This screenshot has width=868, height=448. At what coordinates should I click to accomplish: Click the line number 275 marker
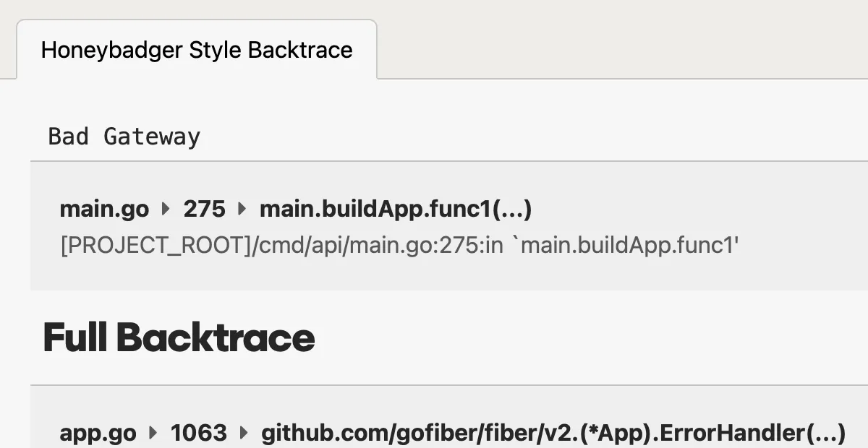coord(204,209)
